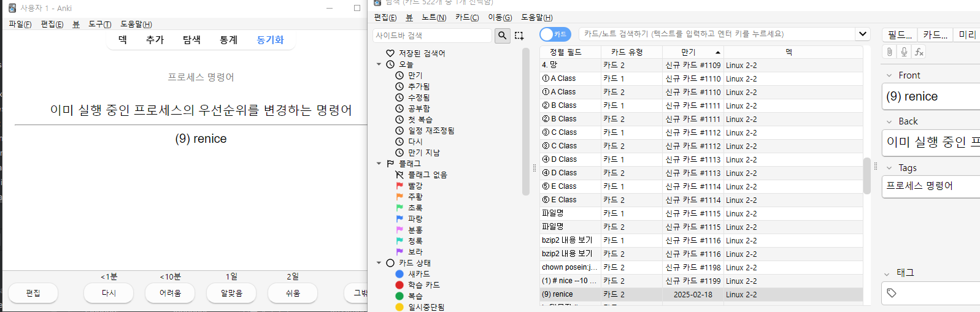
Task: Click the sidebar search magnifier icon
Action: coord(503,36)
